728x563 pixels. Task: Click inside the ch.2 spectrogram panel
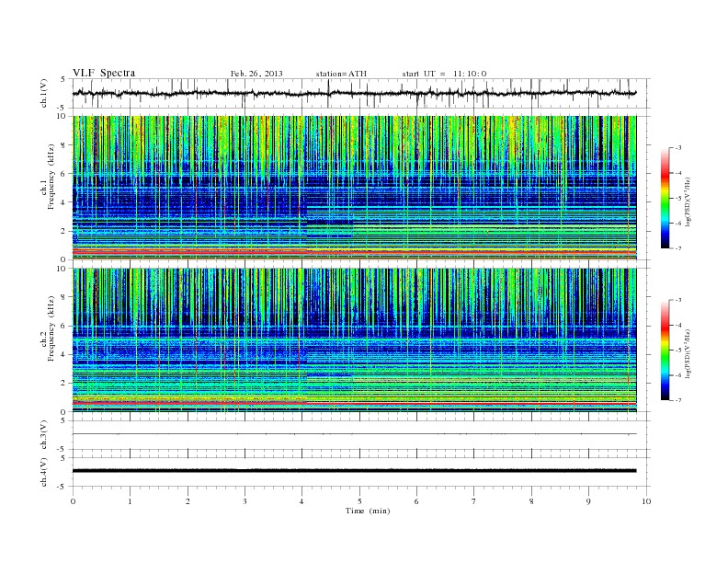[354, 340]
